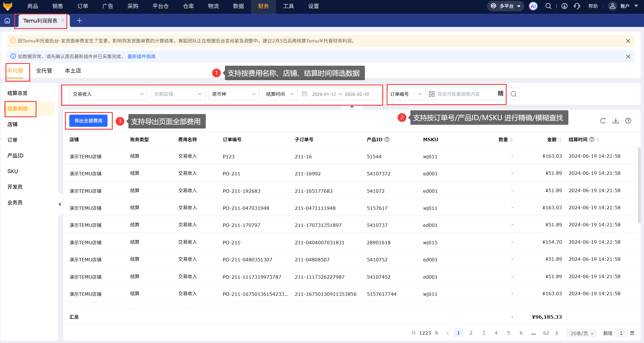The height and width of the screenshot is (343, 644).
Task: Toggle the 精 exact match search mode
Action: pyautogui.click(x=501, y=93)
